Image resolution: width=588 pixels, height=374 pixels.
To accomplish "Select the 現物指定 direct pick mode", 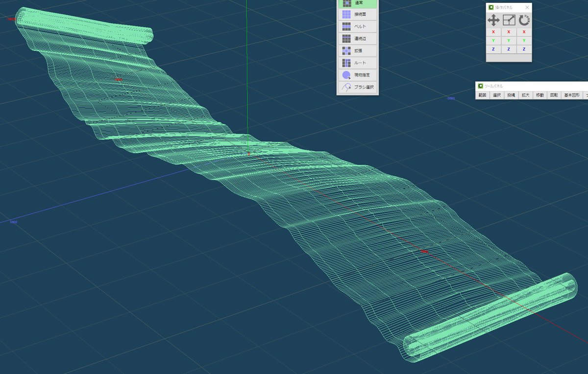I will (x=358, y=75).
